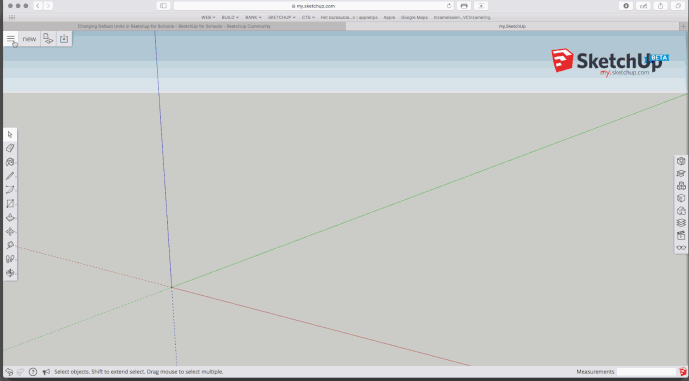Screen dimensions: 689x381
Task: Select the Move tool
Action: tap(10, 232)
